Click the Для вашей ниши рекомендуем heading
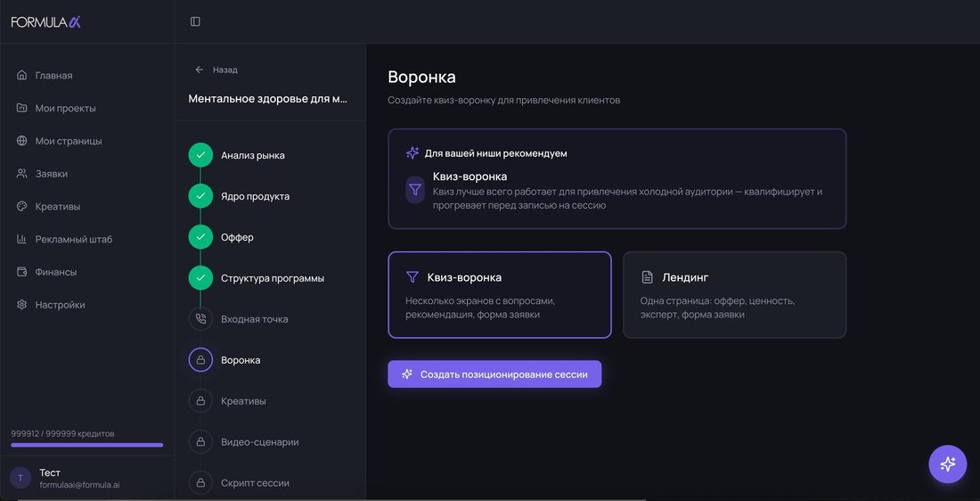The width and height of the screenshot is (980, 501). tap(495, 153)
